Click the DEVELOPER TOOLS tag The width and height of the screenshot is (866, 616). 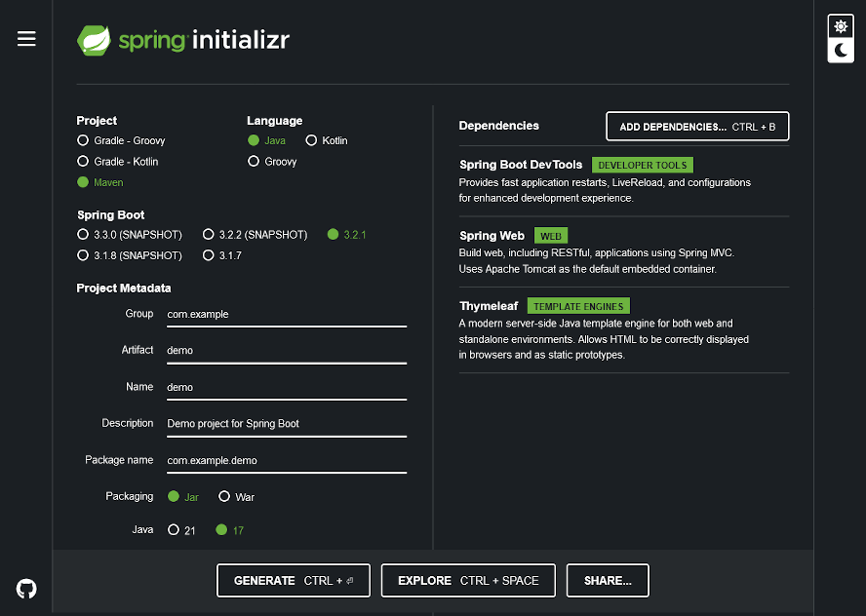643,165
